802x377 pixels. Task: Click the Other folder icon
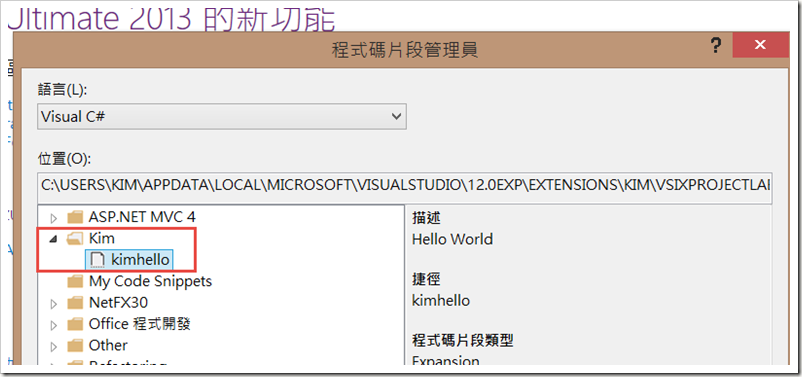75,345
